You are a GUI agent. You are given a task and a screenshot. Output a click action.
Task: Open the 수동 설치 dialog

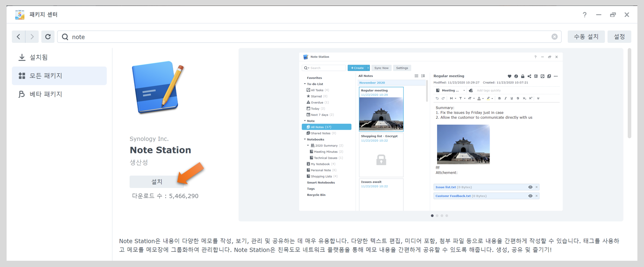(586, 37)
